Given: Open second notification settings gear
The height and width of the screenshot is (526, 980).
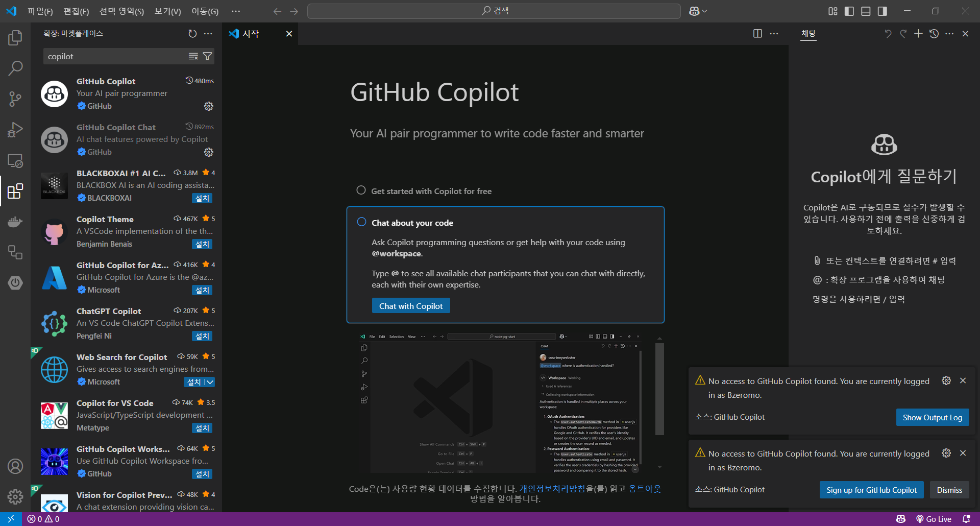Looking at the screenshot, I should coord(946,453).
